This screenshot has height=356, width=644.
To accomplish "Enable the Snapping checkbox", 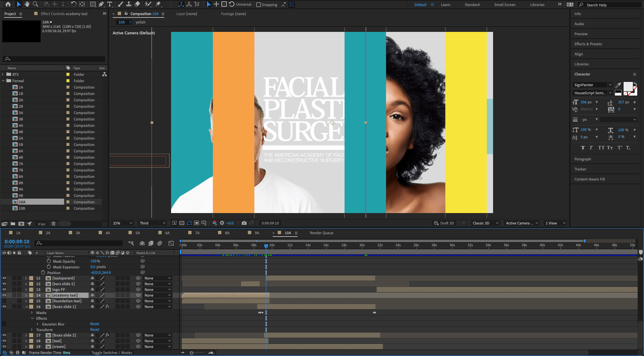I will 259,5.
